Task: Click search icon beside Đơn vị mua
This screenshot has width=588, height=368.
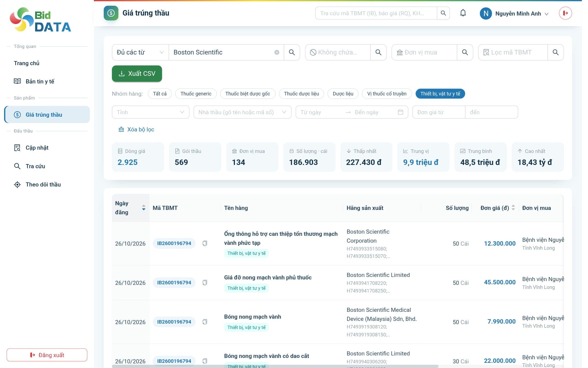Action: 465,52
